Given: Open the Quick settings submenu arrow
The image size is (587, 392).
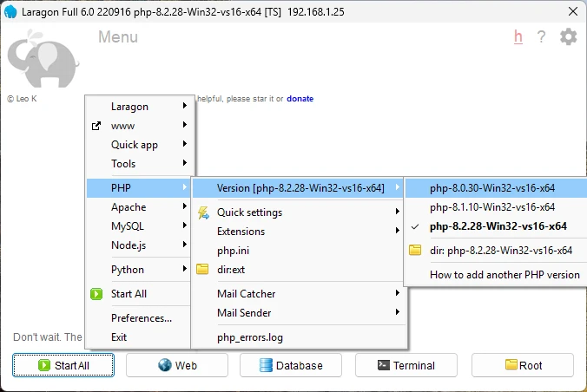Looking at the screenshot, I should [397, 212].
